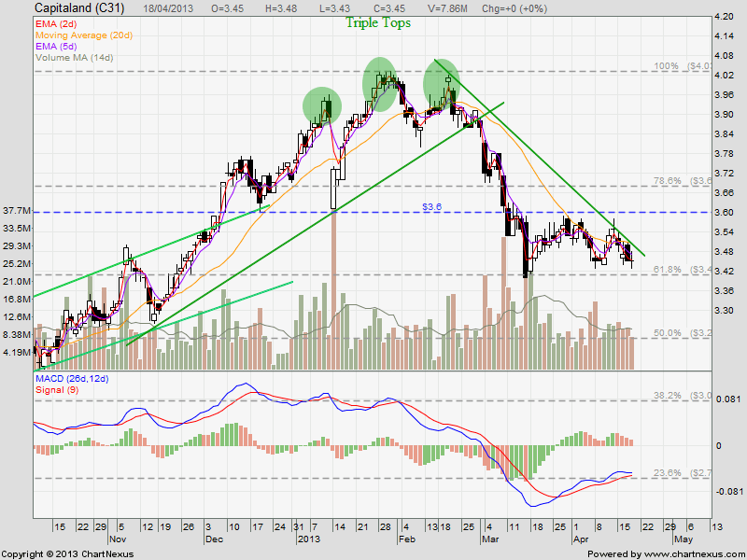Click the Dec month label on time axis
Screen dimensions: 747x560
coord(214,539)
